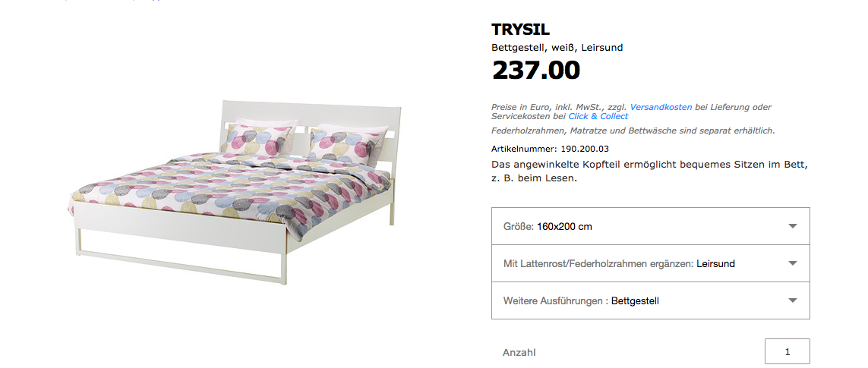Open the Größe 160x200 cm selector
The width and height of the screenshot is (868, 368).
[x=651, y=226]
